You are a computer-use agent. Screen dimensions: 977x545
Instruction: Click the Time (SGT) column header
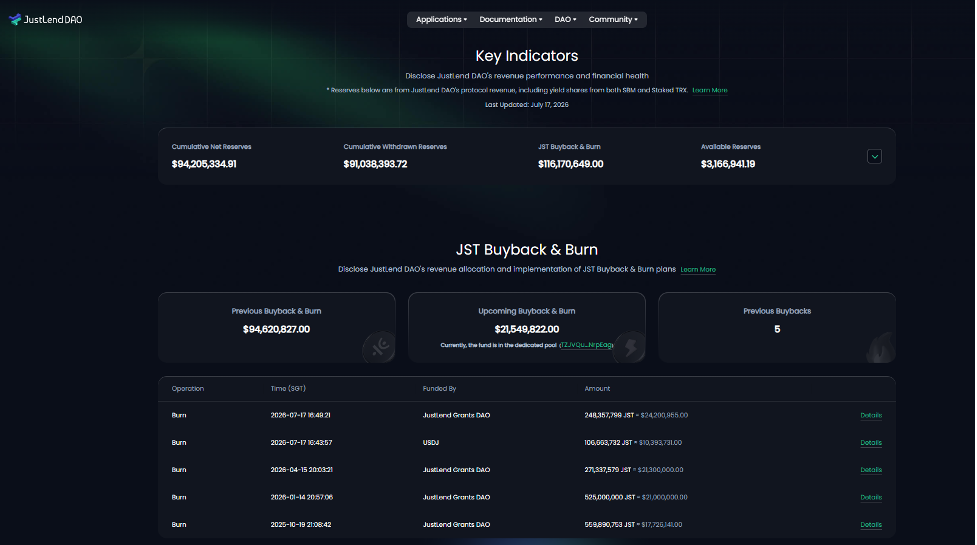pos(288,389)
